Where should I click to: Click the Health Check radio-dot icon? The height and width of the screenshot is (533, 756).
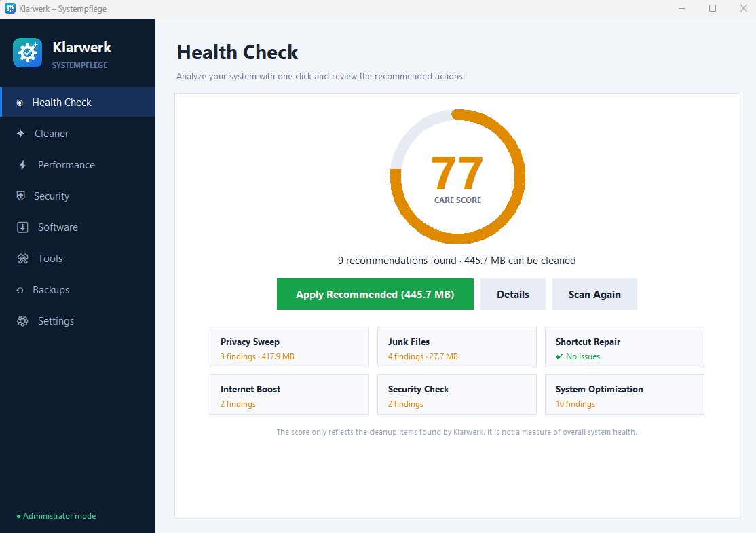click(20, 103)
